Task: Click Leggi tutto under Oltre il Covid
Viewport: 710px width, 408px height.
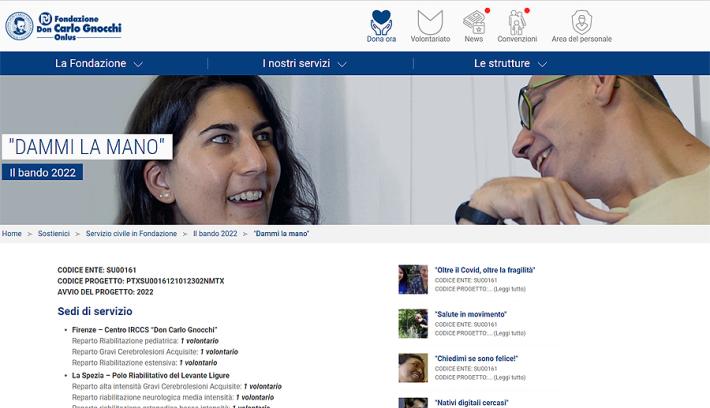Action: point(509,289)
